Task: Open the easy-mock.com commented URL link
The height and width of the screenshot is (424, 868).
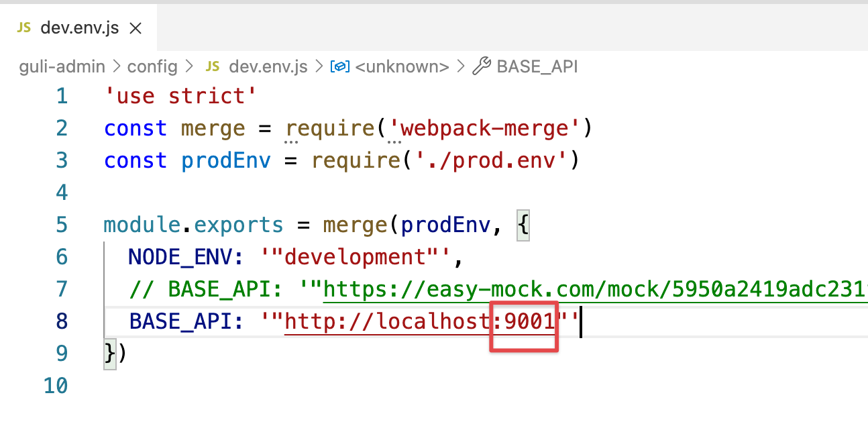Action: (596, 289)
